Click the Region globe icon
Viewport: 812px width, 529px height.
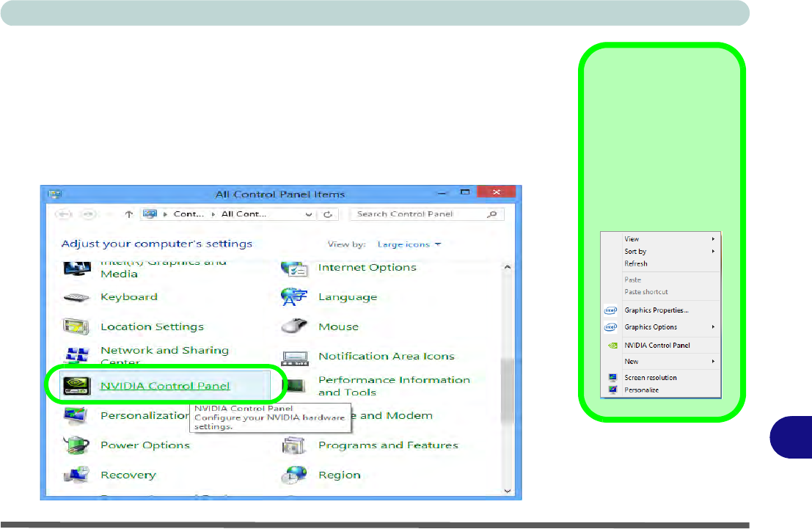[x=294, y=475]
